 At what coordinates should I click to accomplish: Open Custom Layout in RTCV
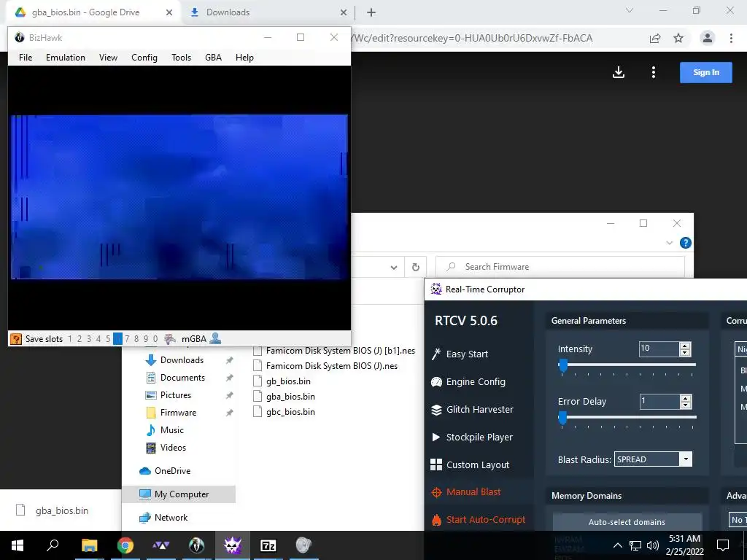(470, 464)
